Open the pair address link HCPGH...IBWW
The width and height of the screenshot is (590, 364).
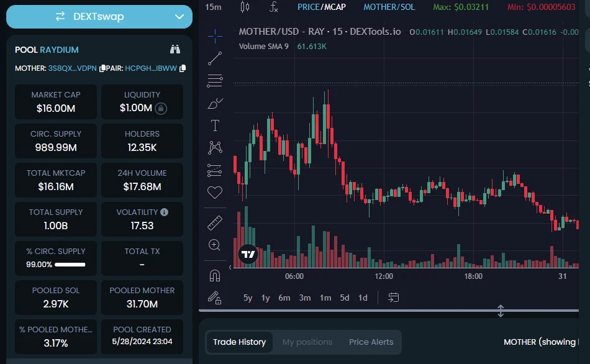click(151, 68)
